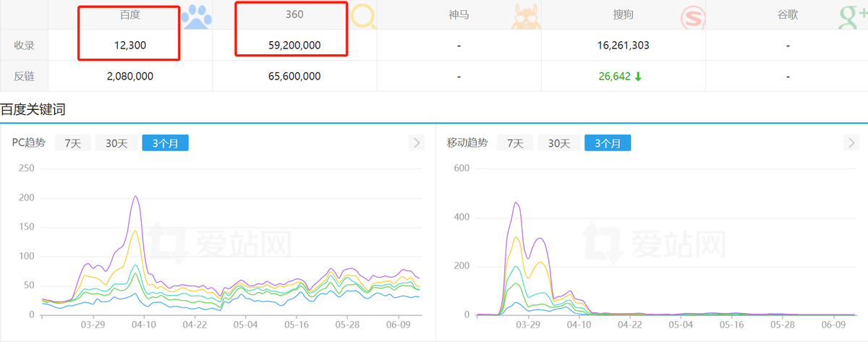Click the 04-10 peak on PC chart purple line
Viewport: 868px width, 342px height.
[135, 196]
